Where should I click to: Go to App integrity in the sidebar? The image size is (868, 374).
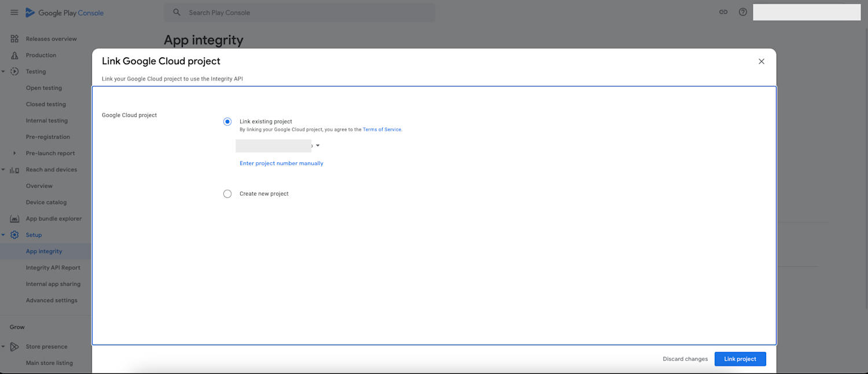[44, 251]
